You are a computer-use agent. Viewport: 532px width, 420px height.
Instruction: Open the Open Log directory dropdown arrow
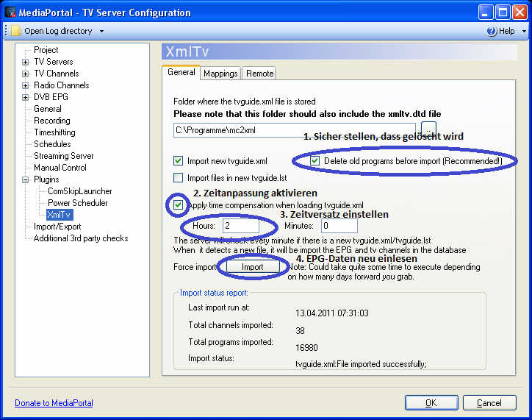click(101, 32)
